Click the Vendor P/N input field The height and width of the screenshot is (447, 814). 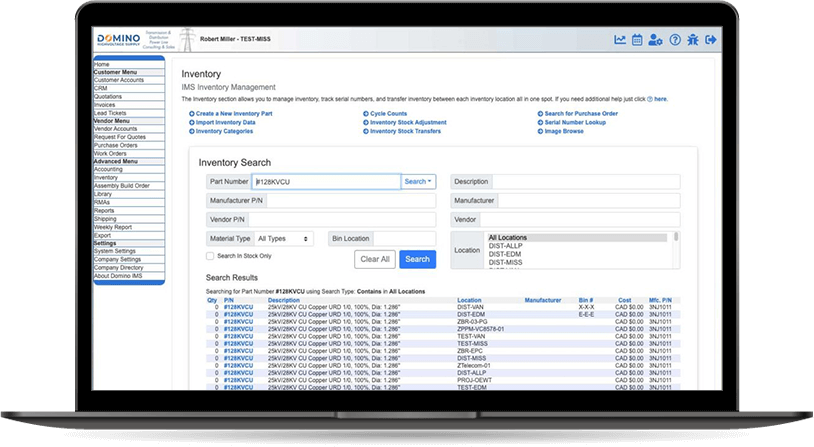[342, 220]
